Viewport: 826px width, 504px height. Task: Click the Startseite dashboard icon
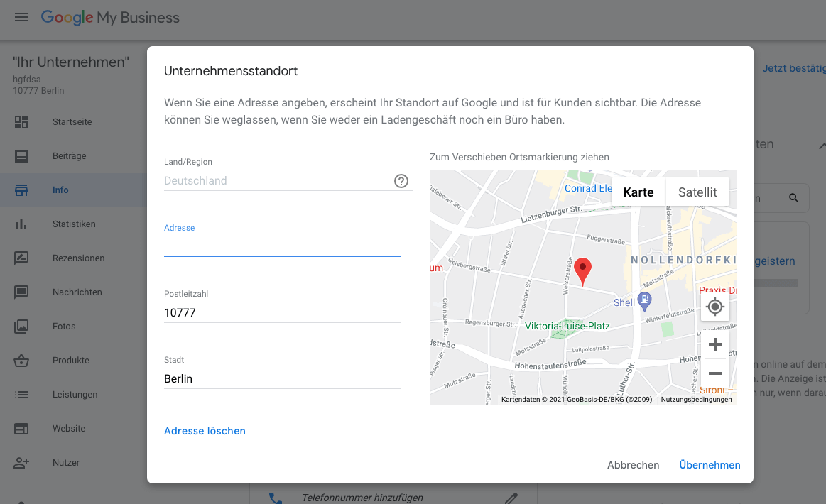tap(21, 122)
